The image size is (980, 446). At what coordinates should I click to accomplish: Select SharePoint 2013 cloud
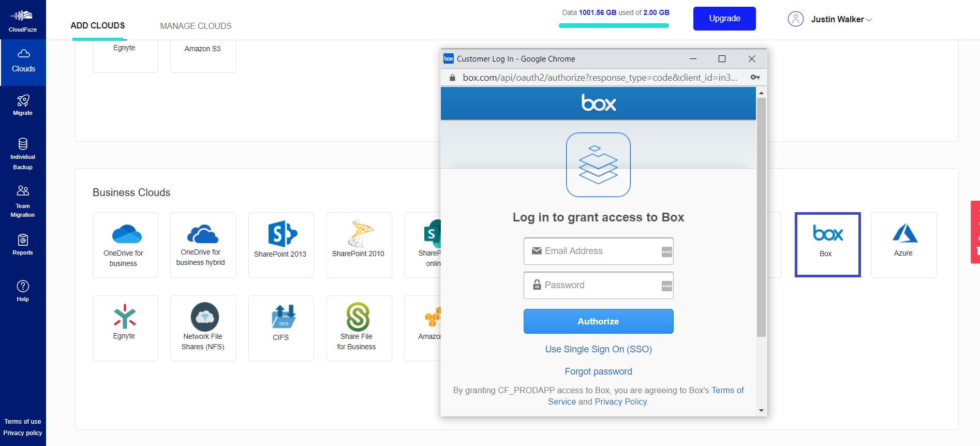click(281, 245)
